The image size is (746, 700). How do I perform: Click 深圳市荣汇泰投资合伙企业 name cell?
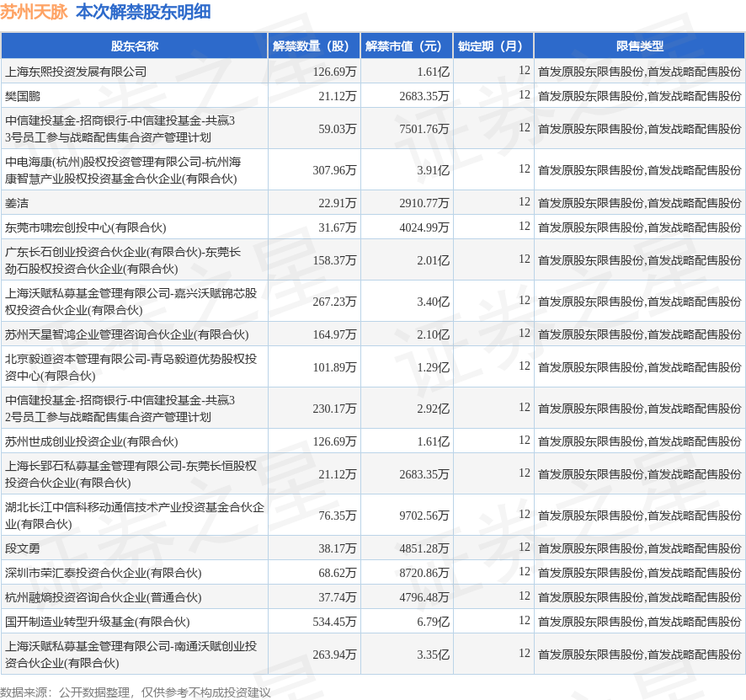(x=104, y=573)
